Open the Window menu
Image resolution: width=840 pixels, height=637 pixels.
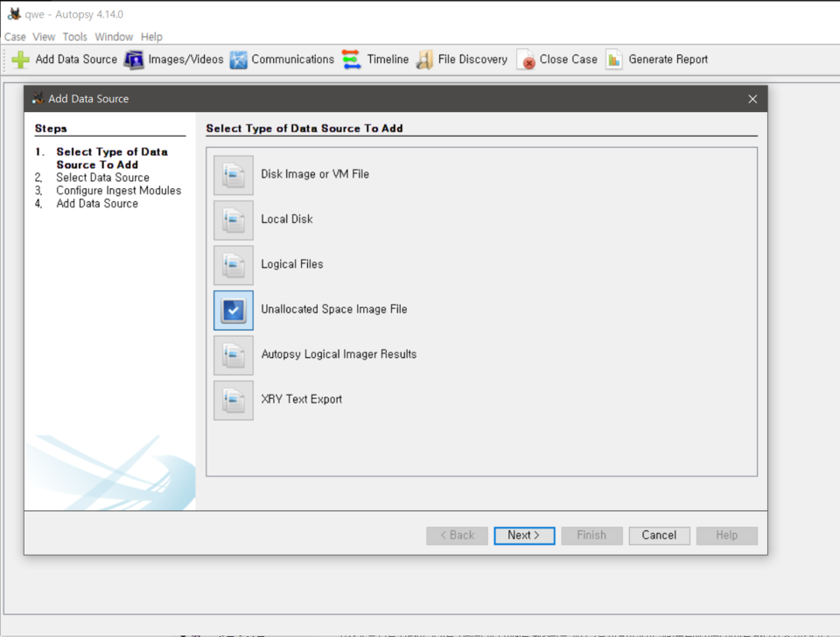coord(114,37)
